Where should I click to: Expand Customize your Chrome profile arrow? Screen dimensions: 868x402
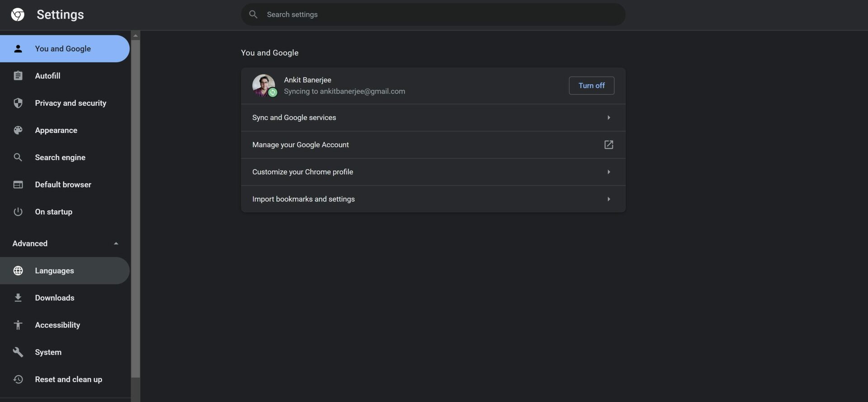click(609, 172)
